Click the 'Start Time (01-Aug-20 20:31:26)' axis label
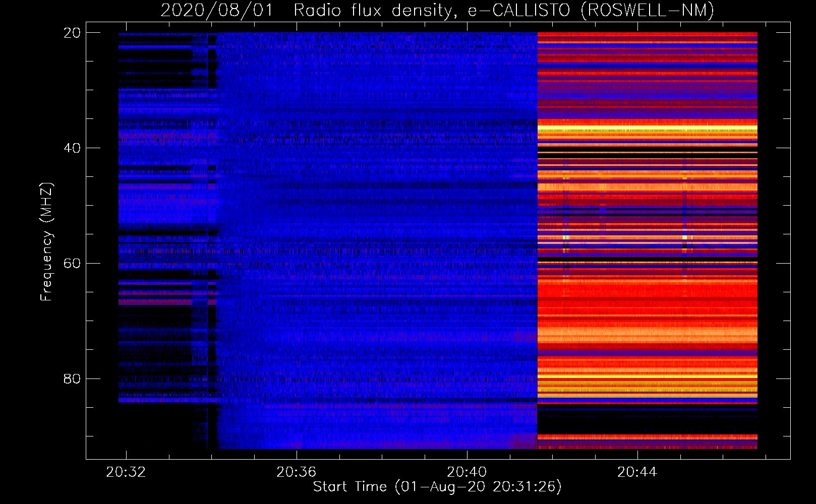Image resolution: width=816 pixels, height=504 pixels. [437, 487]
